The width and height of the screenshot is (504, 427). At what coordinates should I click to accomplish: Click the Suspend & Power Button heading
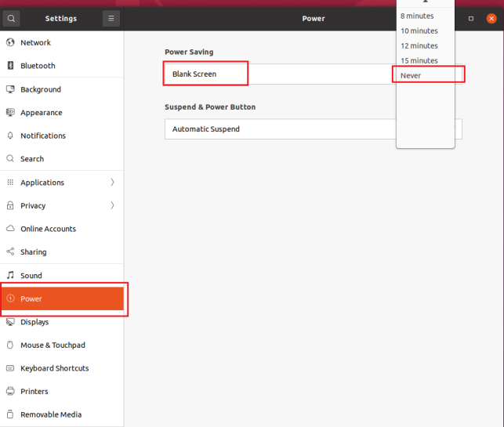(210, 107)
